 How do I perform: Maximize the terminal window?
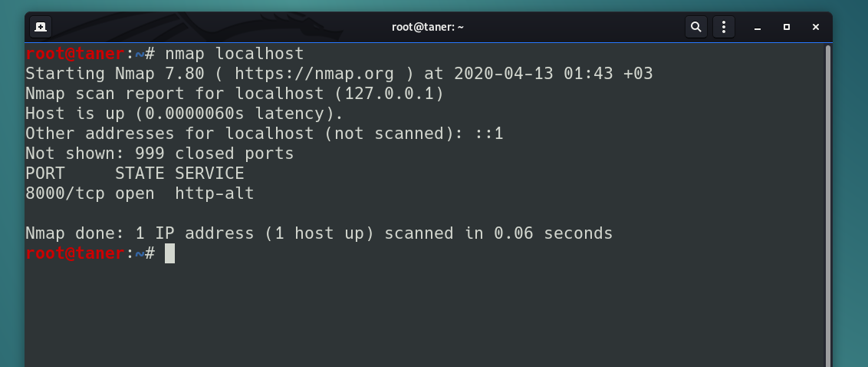pos(786,27)
